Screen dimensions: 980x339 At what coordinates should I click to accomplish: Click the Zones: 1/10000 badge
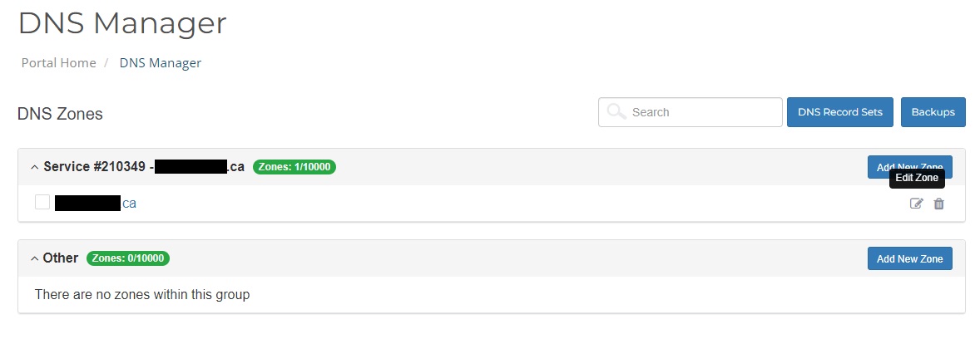click(294, 167)
